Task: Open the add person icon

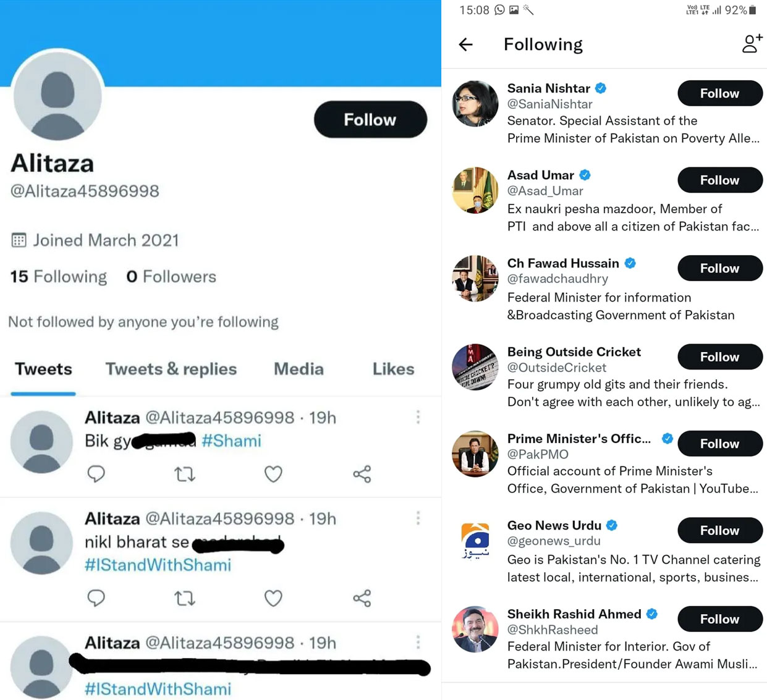Action: point(752,44)
